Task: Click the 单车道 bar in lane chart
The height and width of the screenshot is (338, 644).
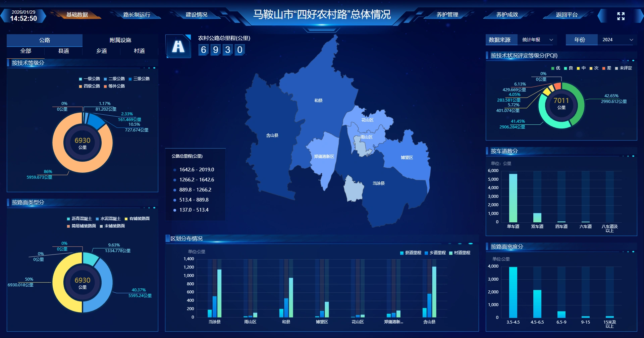Action: coord(513,198)
